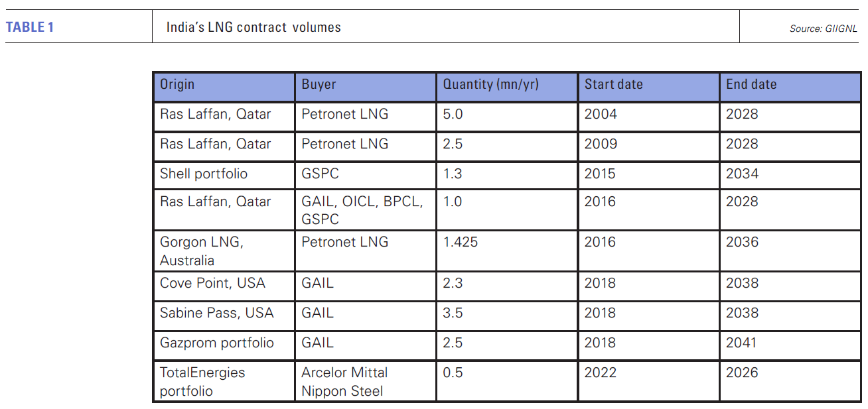This screenshot has height=409, width=868.
Task: Click the 1.425 quantity value
Action: pos(461,242)
